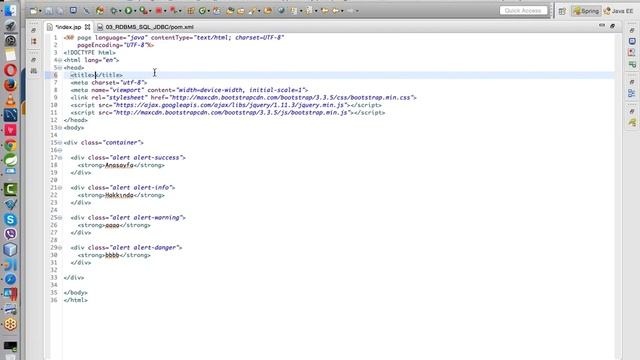This screenshot has width=640, height=360.
Task: Click the New Java Package icon
Action: tap(191, 11)
